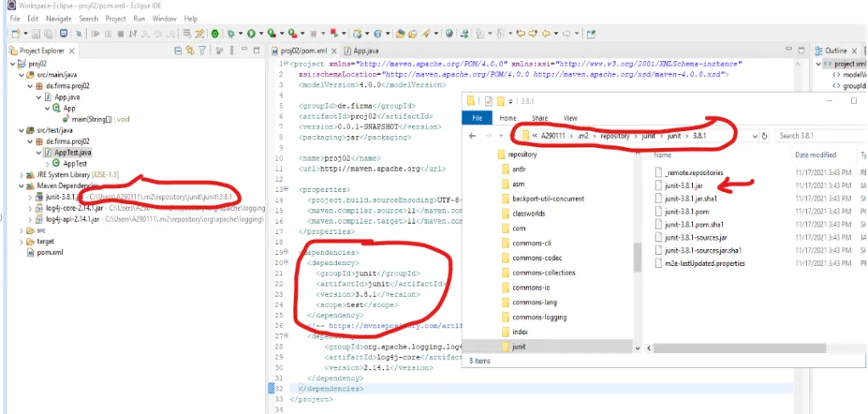The image size is (868, 414).
Task: Select pom.xml in Project Explorer
Action: tap(45, 252)
